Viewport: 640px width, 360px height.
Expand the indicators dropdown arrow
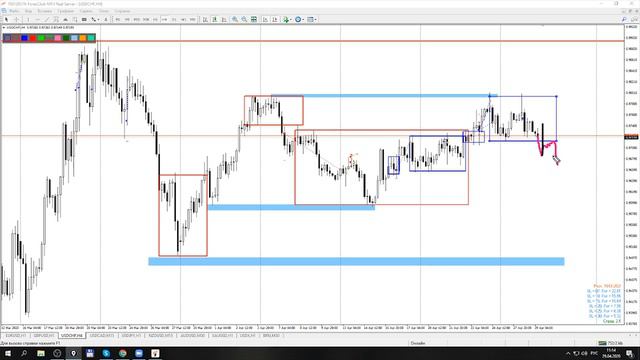click(x=291, y=19)
